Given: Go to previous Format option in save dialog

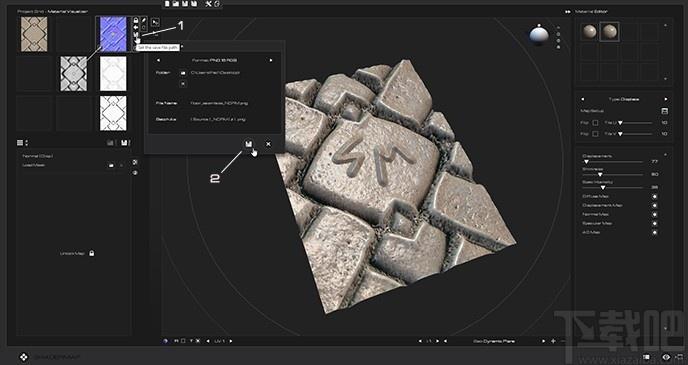Looking at the screenshot, I should (158, 60).
